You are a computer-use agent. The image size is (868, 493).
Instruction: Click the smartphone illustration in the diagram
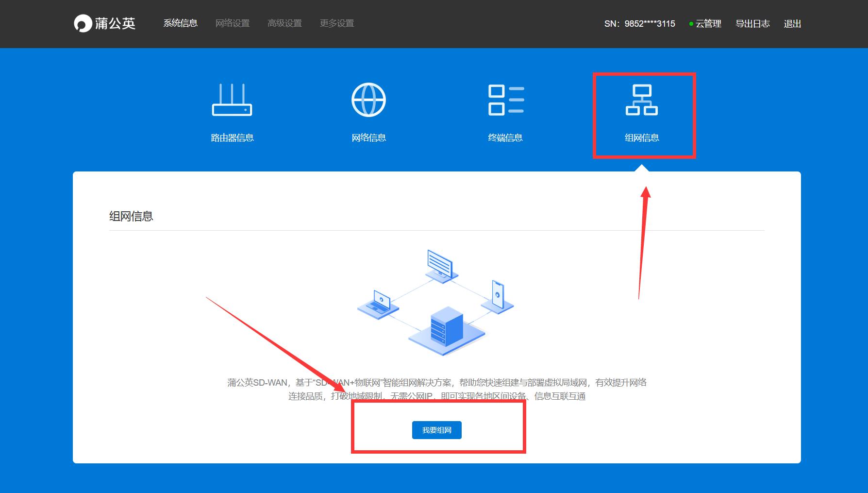[x=498, y=295]
